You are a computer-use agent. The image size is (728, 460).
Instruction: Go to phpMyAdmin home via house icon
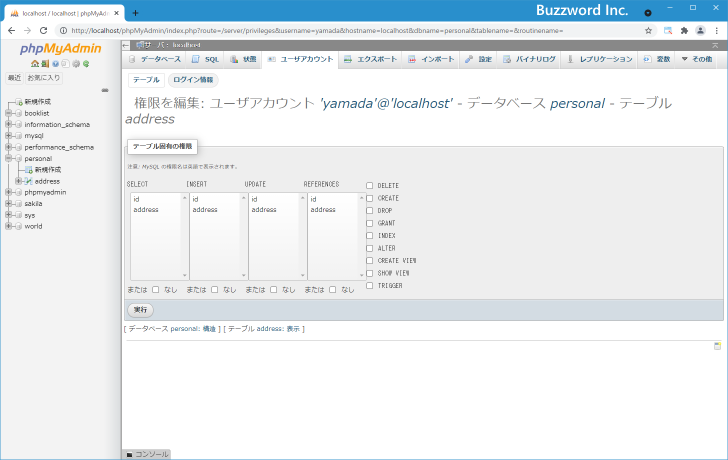[x=35, y=64]
